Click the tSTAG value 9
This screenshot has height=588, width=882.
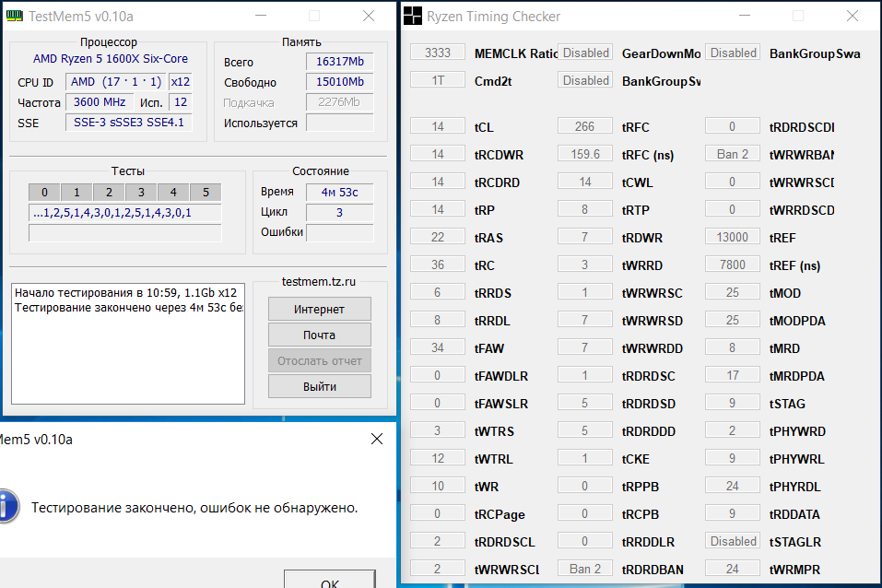point(733,403)
